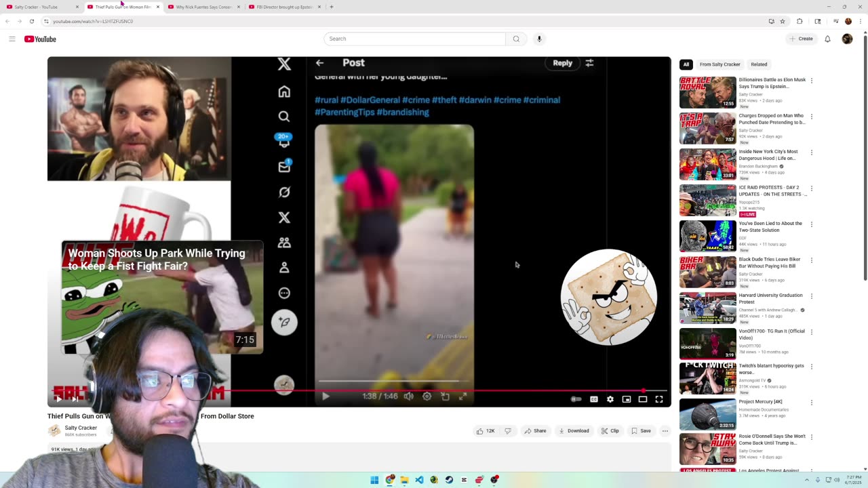Focus the YouTube search field
The width and height of the screenshot is (868, 488).
tap(414, 39)
